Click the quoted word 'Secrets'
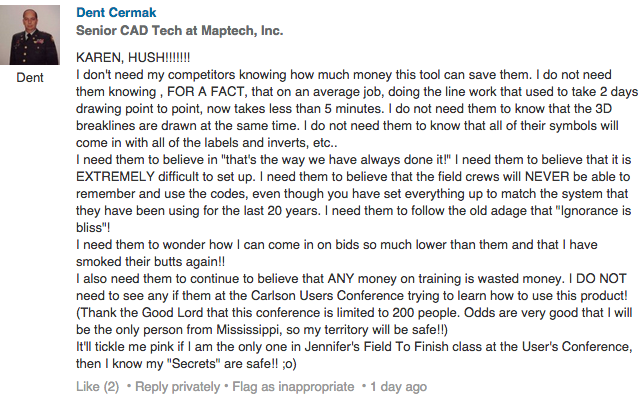 coord(193,364)
